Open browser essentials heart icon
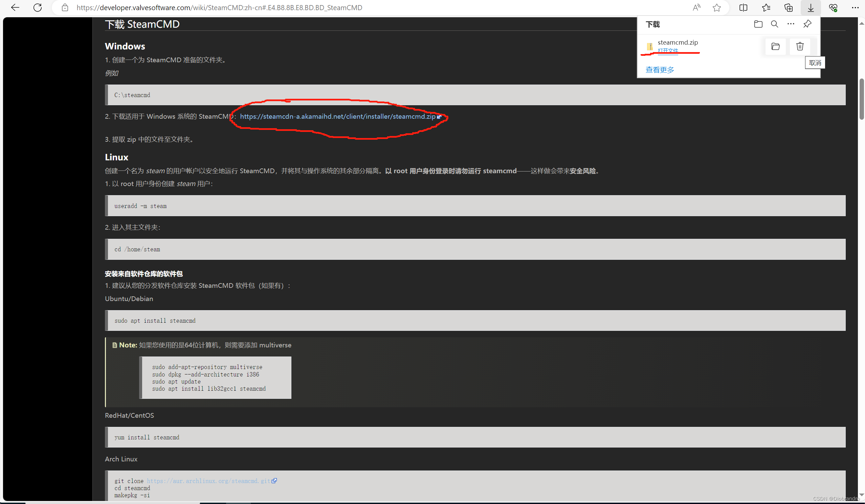Screen dimensions: 865x504 click(x=833, y=7)
